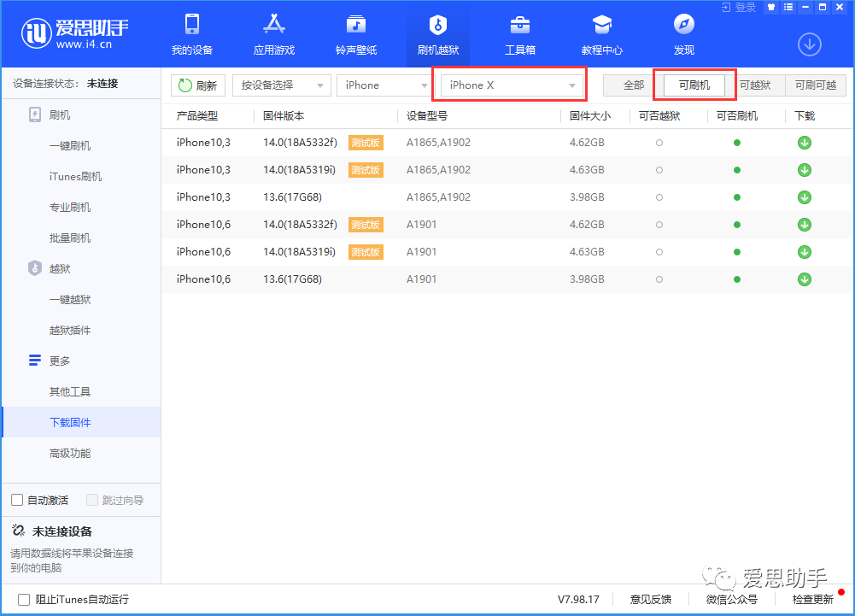Open the 刷机越狱 shield icon
The height and width of the screenshot is (616, 855).
(x=438, y=25)
